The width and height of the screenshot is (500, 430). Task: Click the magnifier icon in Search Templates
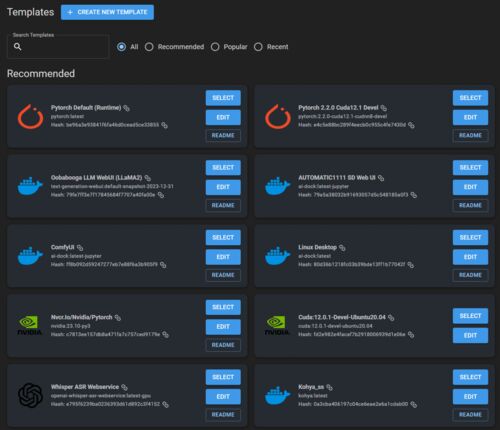pos(18,47)
